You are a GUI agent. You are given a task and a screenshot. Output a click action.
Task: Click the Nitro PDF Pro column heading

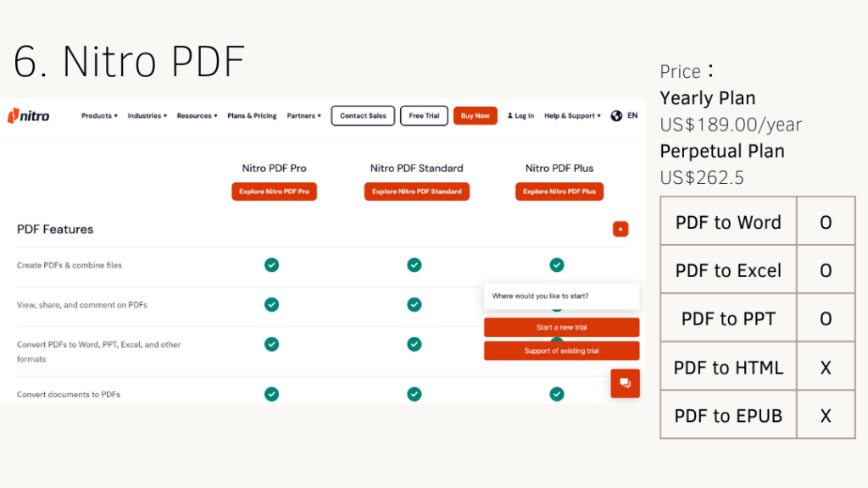click(274, 169)
